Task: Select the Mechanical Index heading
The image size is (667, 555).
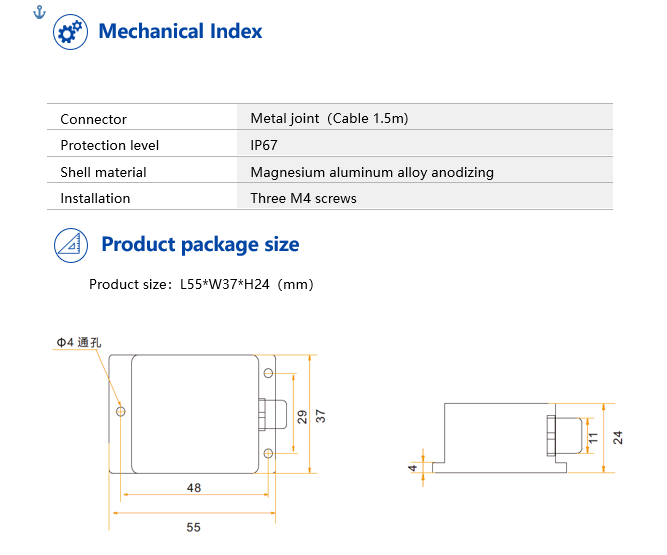Action: click(180, 32)
